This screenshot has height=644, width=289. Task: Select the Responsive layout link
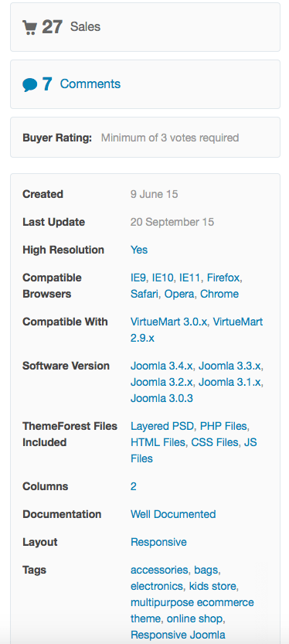pos(158,542)
